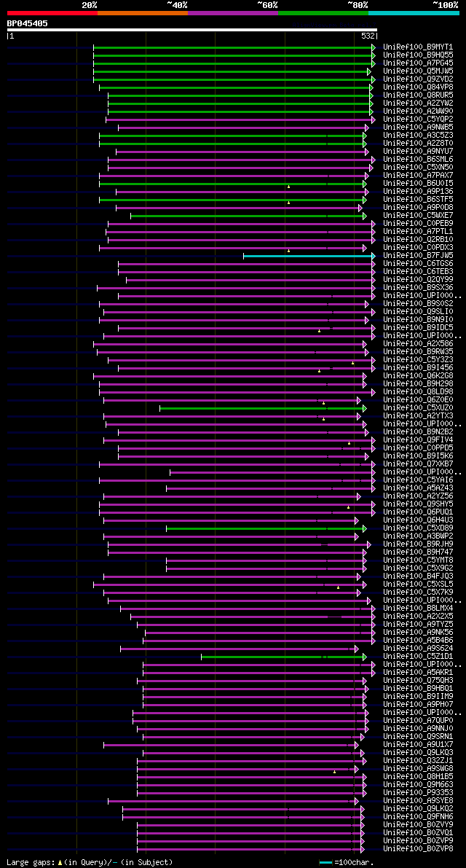Select the UniRef100_Q9SHY5 label
466x868 pixels.
(418, 505)
